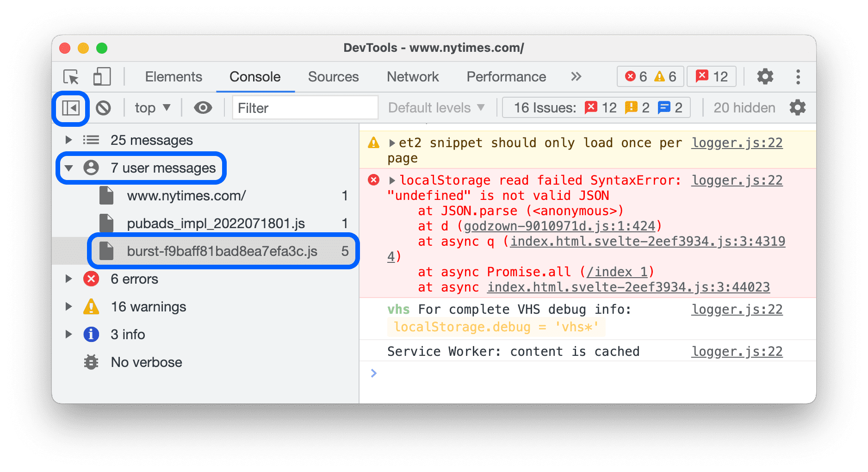The image size is (868, 472).
Task: Click the red Issues flag showing 12
Action: (x=711, y=76)
